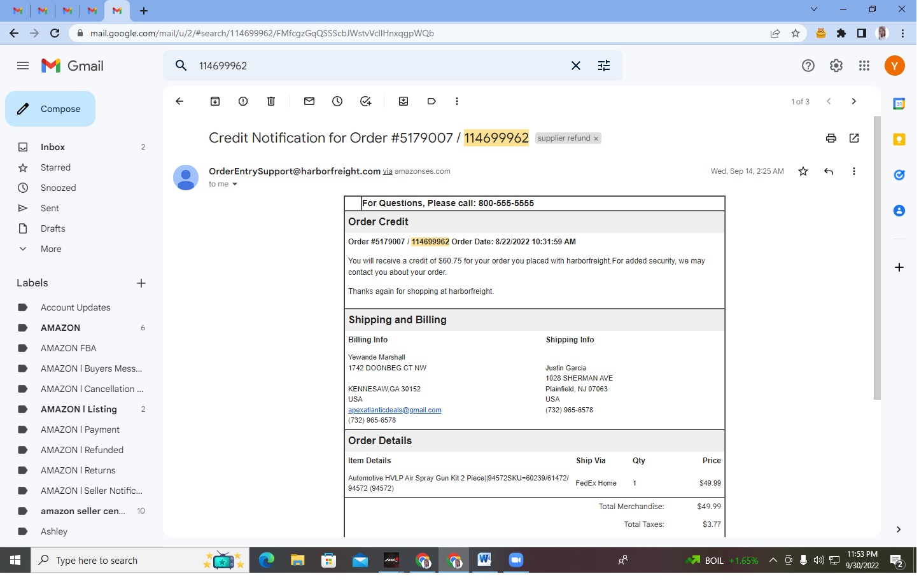Open the message More options menu

point(854,171)
